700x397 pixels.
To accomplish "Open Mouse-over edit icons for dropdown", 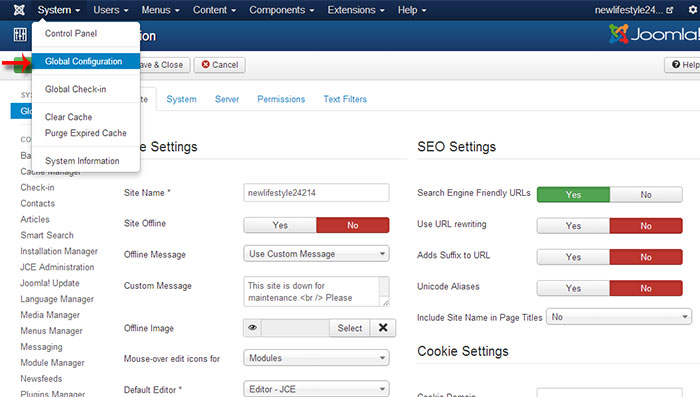I will (x=317, y=358).
